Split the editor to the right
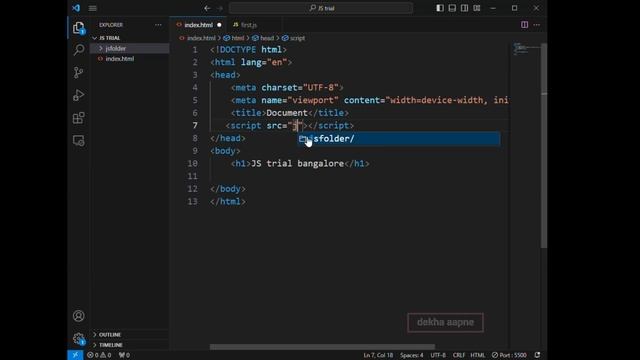The width and height of the screenshot is (640, 360). pos(524,25)
